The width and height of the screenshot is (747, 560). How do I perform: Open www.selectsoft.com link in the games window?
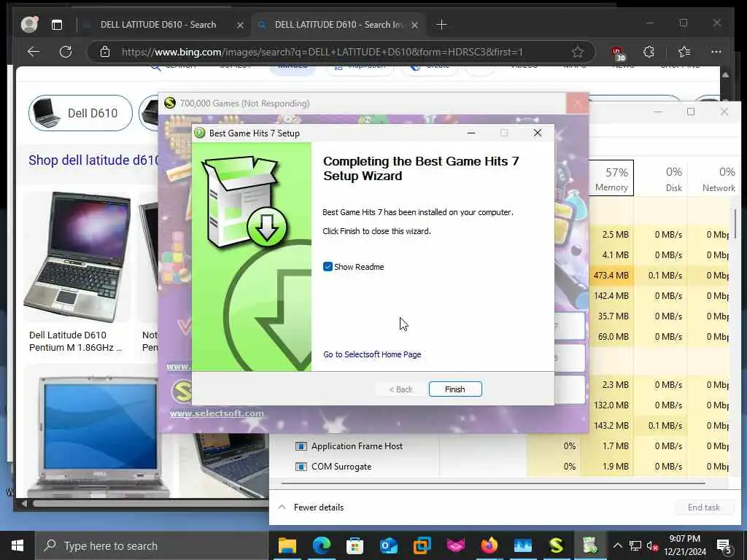click(x=217, y=413)
